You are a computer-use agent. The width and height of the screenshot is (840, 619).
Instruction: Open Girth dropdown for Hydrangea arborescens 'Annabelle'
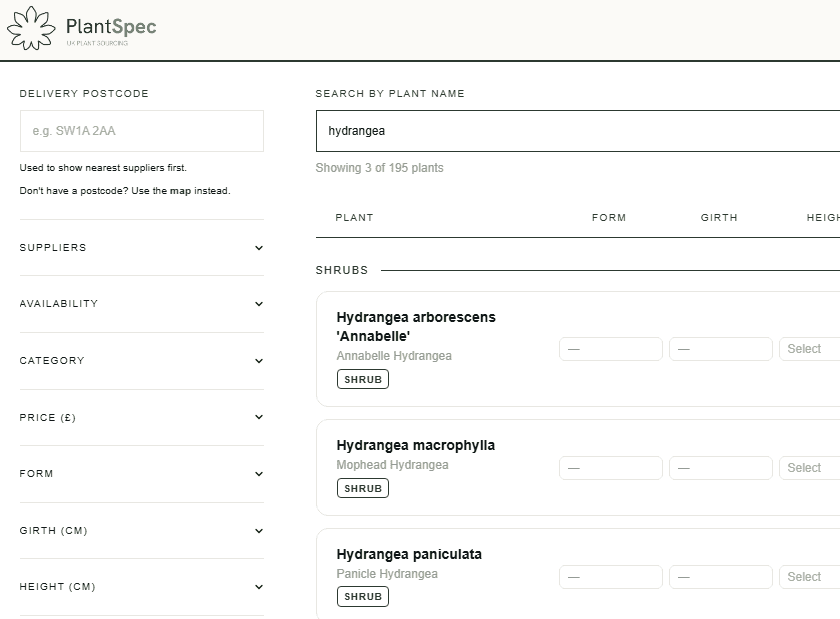point(721,349)
